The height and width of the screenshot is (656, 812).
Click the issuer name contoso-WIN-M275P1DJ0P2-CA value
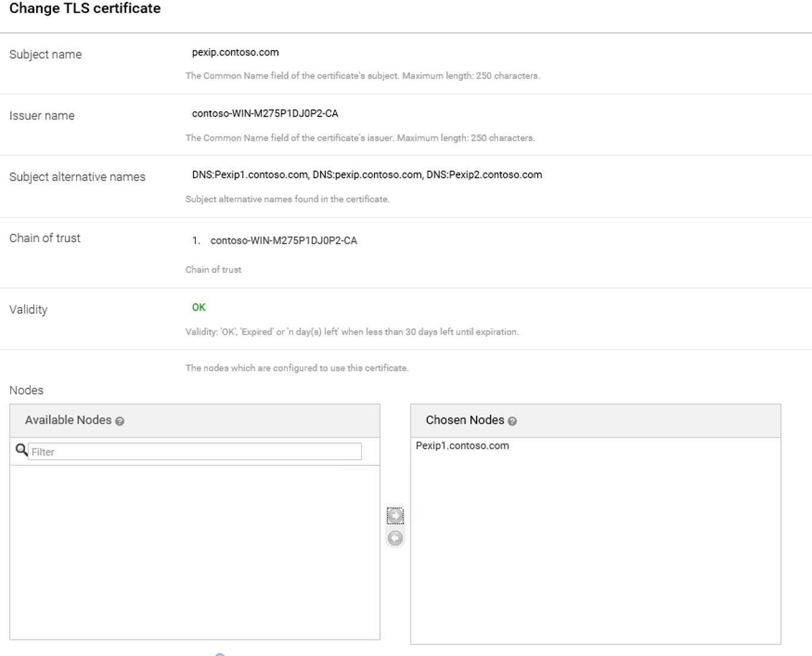pyautogui.click(x=265, y=113)
